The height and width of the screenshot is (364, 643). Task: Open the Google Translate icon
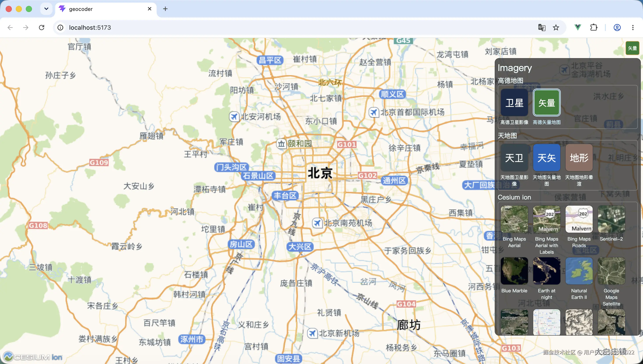coord(542,28)
